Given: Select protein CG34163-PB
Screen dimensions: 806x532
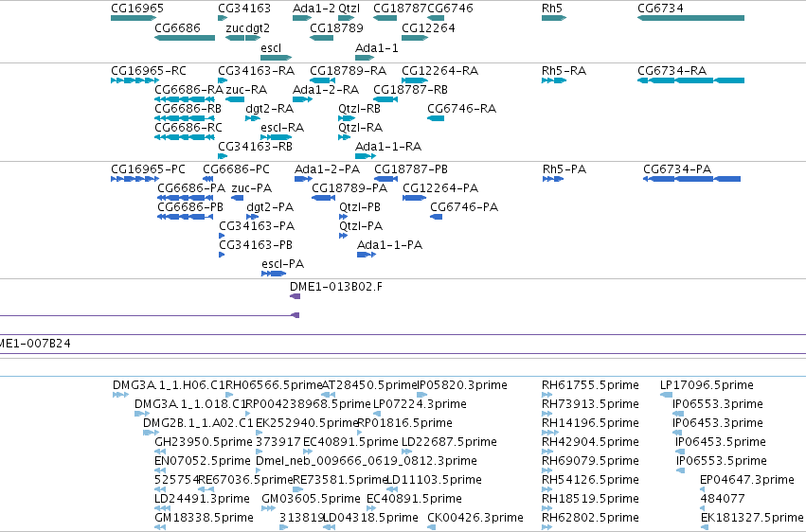Looking at the screenshot, I should [222, 255].
